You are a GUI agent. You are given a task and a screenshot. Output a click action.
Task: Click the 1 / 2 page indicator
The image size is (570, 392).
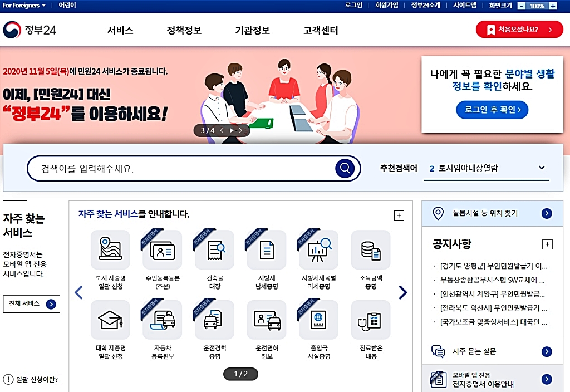pos(240,374)
